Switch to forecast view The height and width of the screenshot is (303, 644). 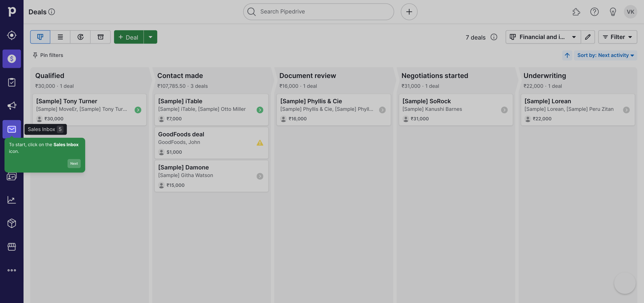click(80, 37)
